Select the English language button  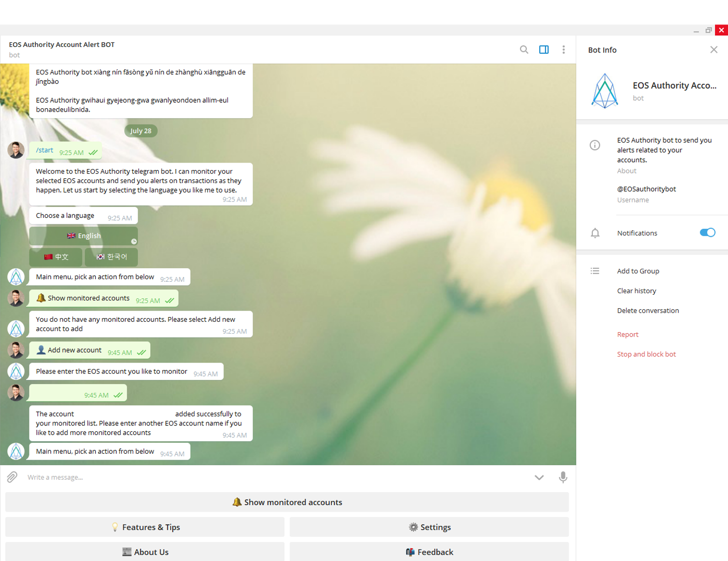(83, 236)
